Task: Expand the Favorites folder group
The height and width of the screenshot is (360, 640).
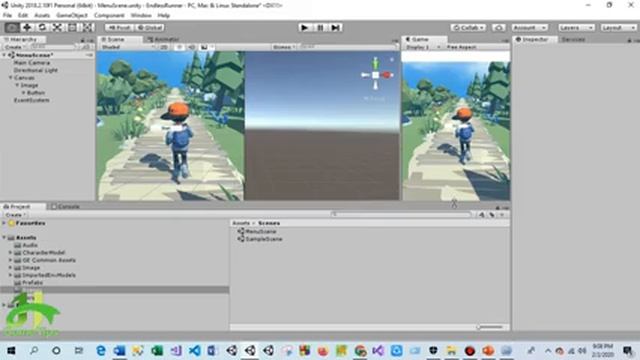Action: [x=4, y=223]
